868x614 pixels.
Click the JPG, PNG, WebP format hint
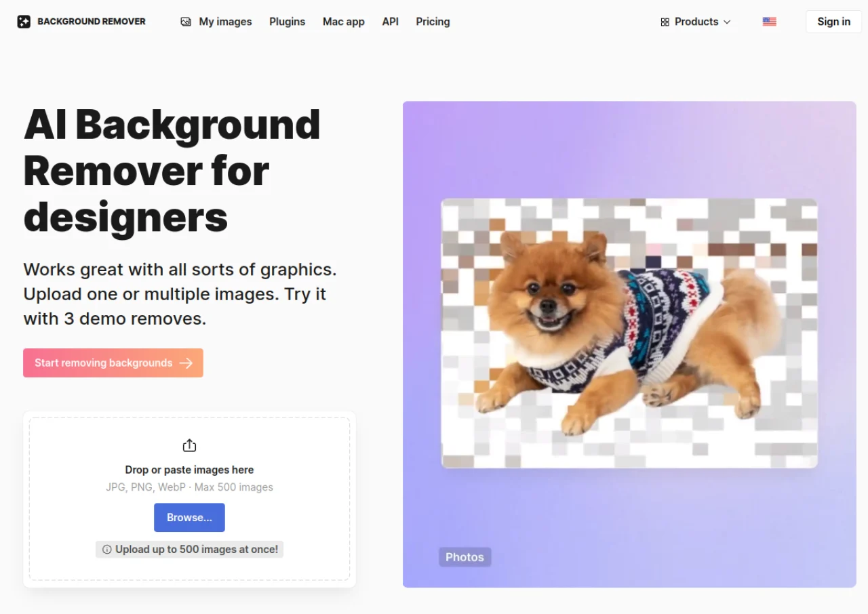click(189, 487)
